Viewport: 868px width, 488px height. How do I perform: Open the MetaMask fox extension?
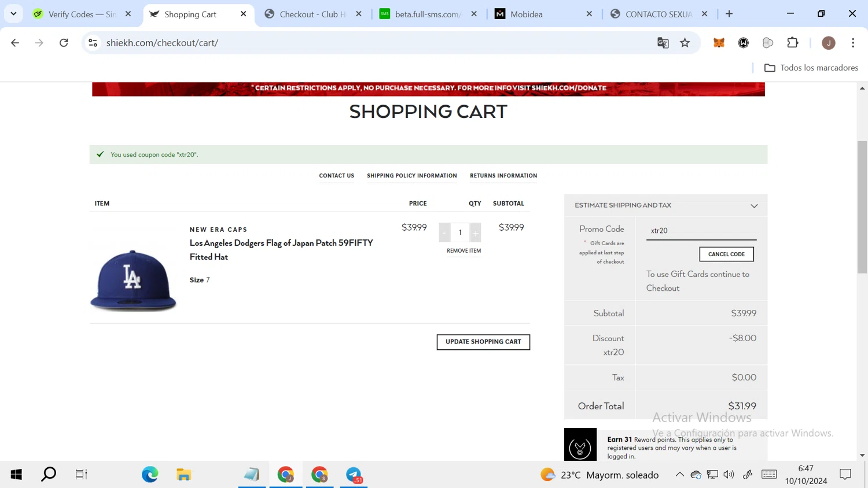719,43
